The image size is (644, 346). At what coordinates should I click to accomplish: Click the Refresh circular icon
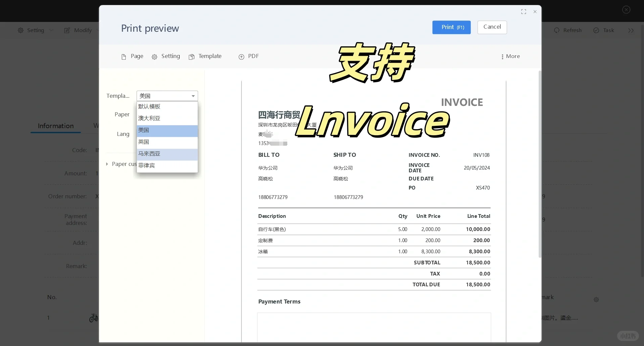click(x=557, y=30)
